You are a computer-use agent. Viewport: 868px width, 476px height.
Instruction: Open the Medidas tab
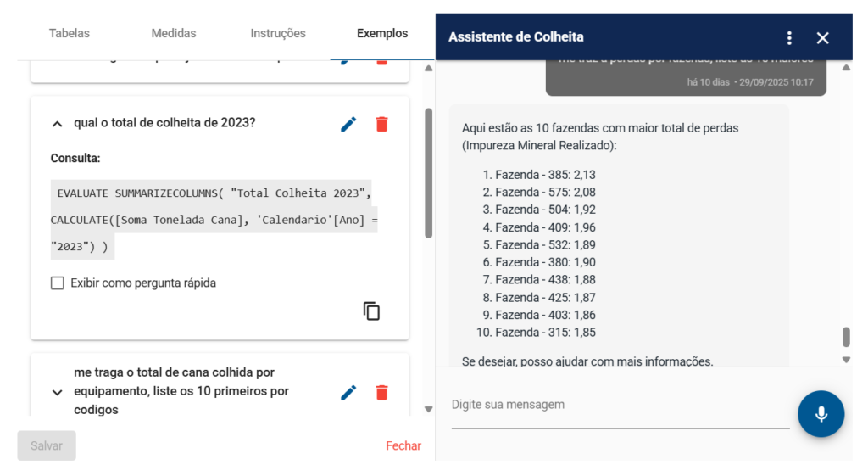tap(174, 34)
